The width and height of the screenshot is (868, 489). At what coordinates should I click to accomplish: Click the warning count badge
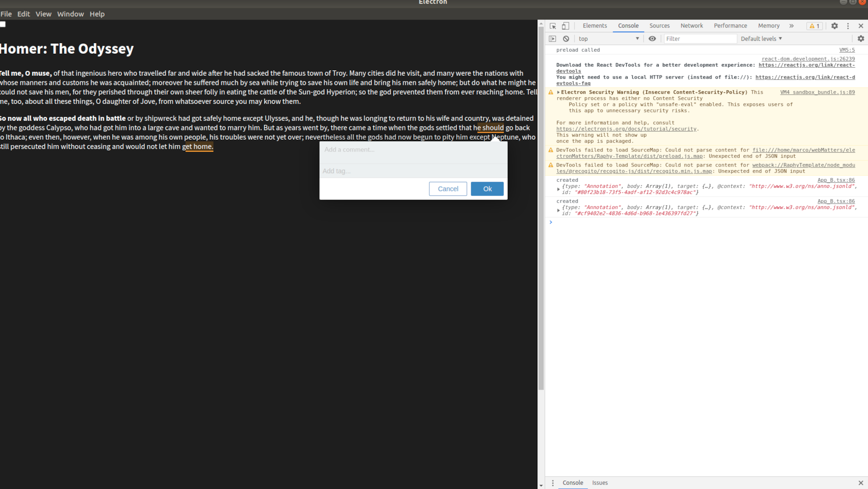tap(814, 26)
